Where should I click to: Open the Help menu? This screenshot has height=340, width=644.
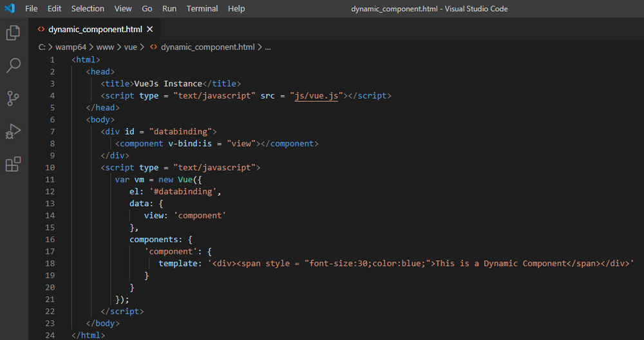pyautogui.click(x=236, y=8)
